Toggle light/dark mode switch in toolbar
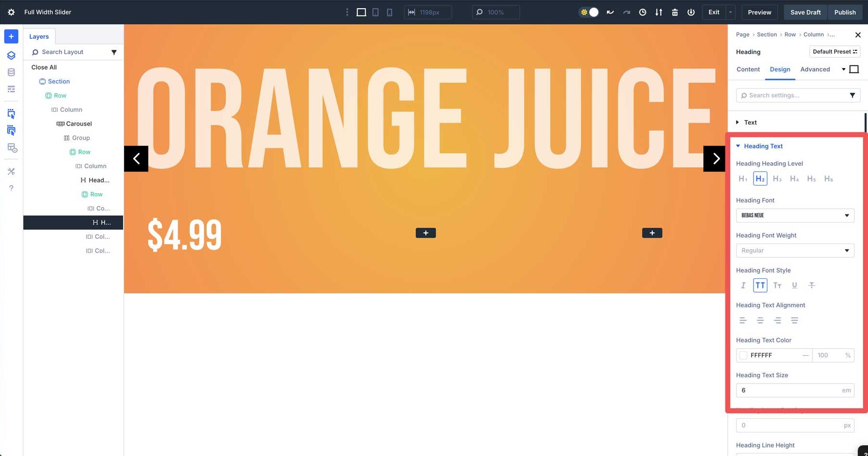The image size is (868, 456). coord(588,12)
